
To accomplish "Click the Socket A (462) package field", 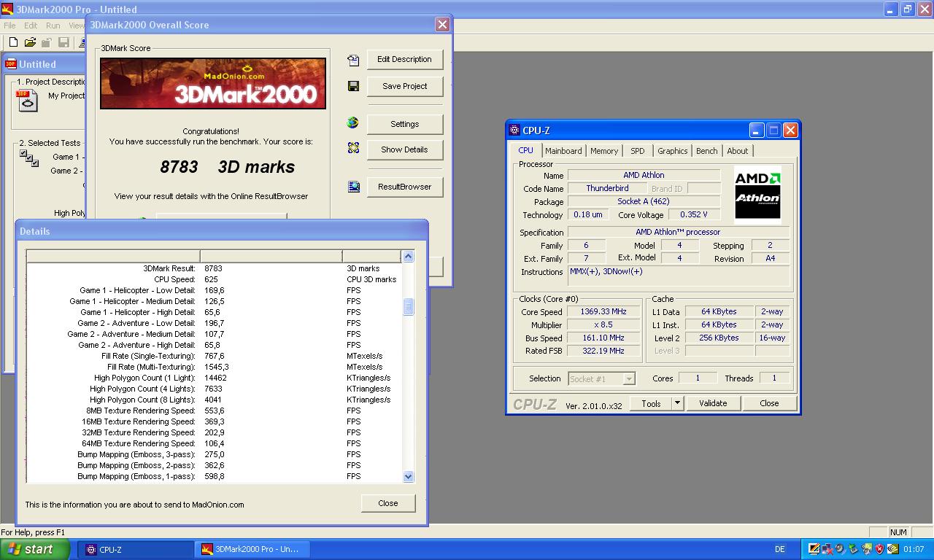I will pyautogui.click(x=644, y=201).
